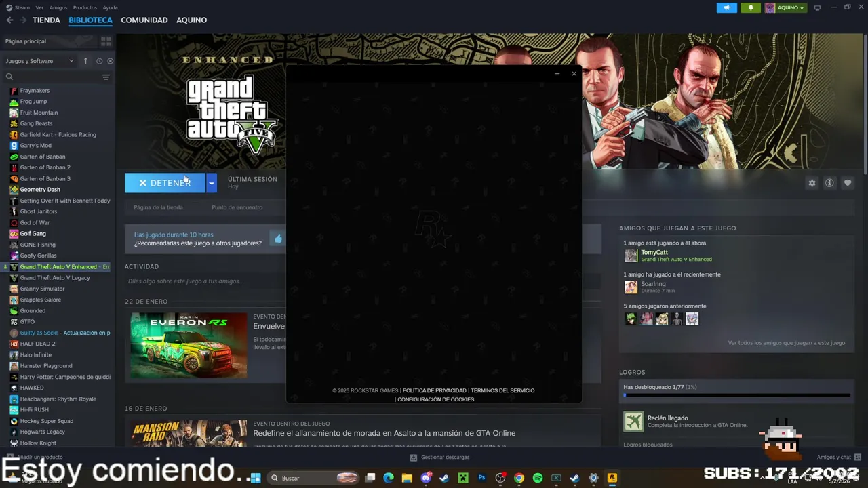Open Everon RS event thumbnail
The width and height of the screenshot is (868, 488).
(x=189, y=345)
